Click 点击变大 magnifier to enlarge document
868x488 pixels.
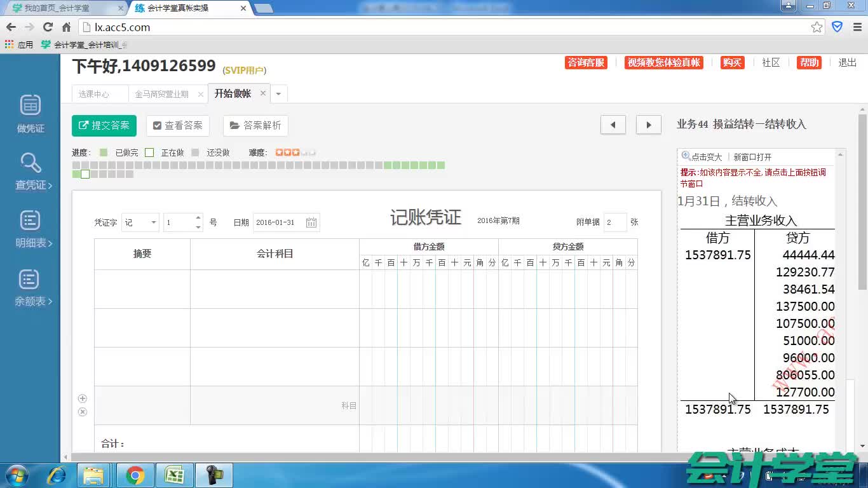point(702,157)
